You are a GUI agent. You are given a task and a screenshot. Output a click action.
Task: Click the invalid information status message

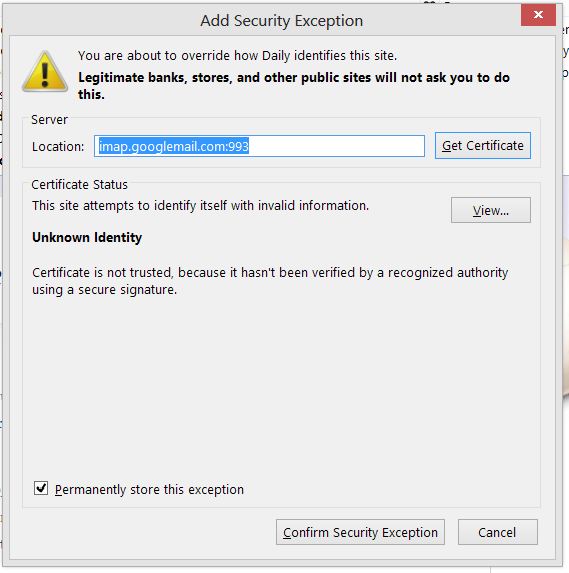pos(200,206)
